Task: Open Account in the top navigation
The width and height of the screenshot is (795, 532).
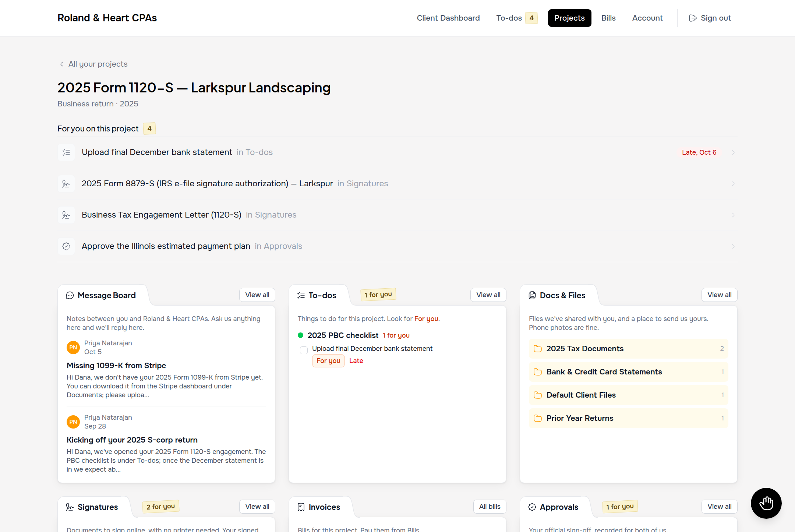Action: 647,18
